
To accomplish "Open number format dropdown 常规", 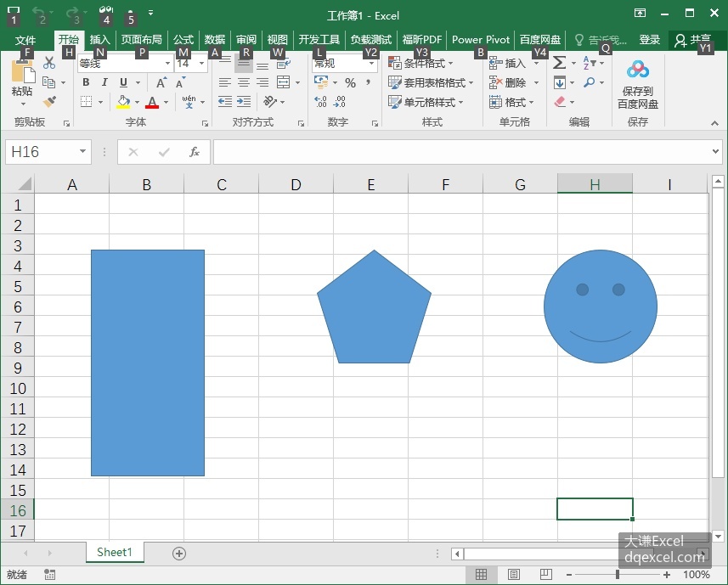I will click(x=371, y=64).
